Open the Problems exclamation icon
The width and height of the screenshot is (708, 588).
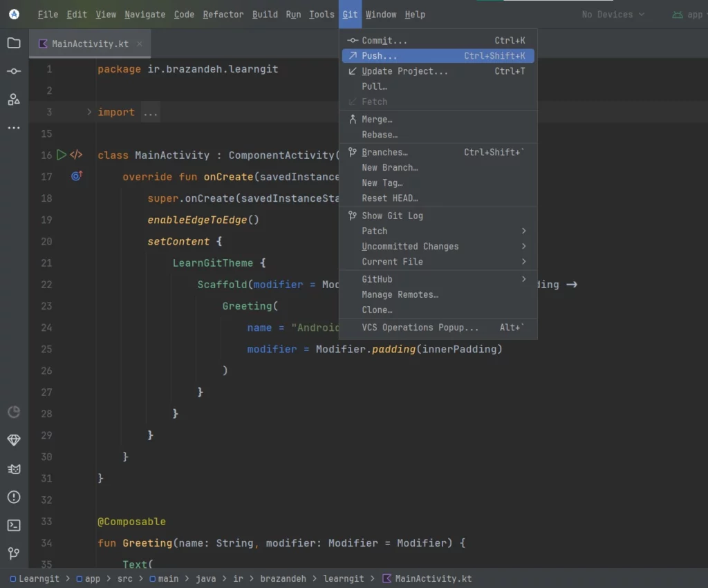(x=14, y=497)
